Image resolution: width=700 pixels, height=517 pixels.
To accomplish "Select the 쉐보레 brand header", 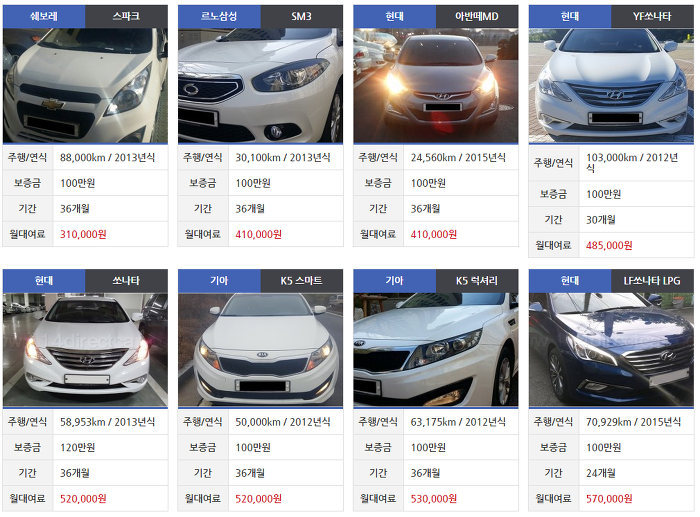I will point(44,17).
